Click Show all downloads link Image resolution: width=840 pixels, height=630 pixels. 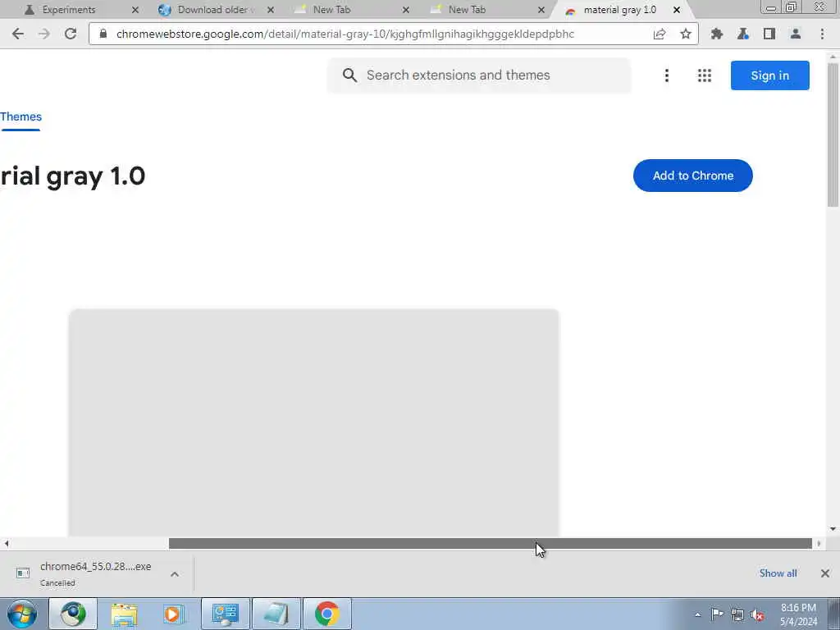(x=778, y=573)
